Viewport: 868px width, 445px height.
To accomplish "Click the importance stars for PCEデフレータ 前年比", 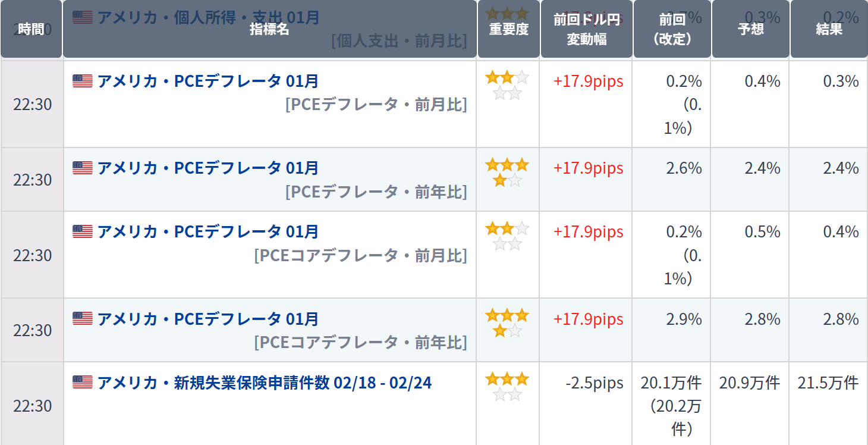I will click(507, 172).
